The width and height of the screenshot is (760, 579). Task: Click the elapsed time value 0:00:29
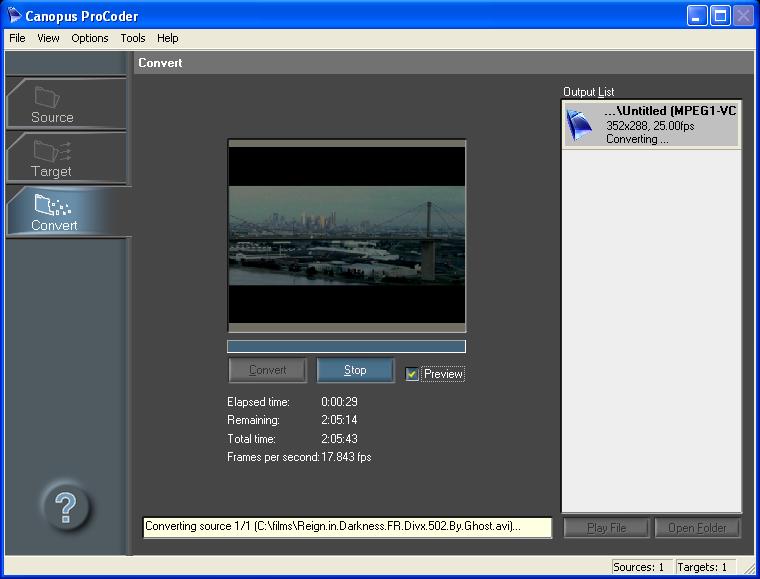tap(339, 402)
